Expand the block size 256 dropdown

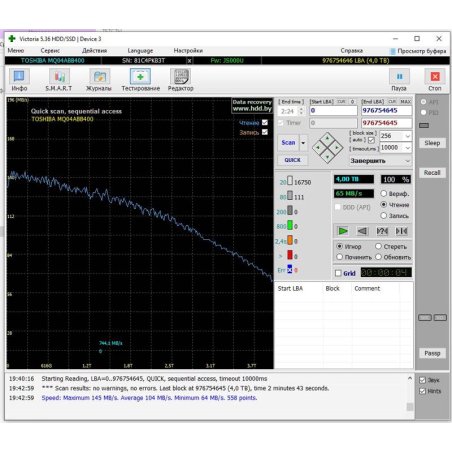pyautogui.click(x=396, y=136)
